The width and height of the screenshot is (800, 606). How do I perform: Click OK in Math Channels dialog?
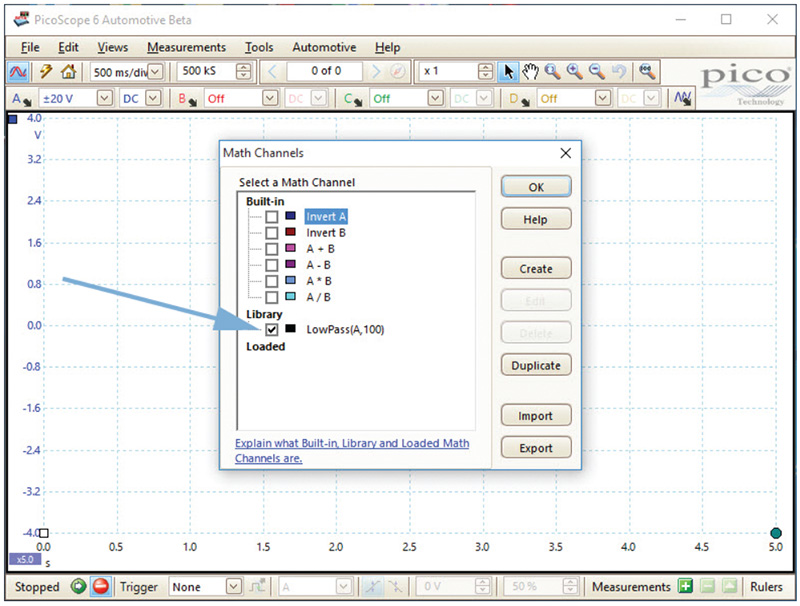click(536, 187)
